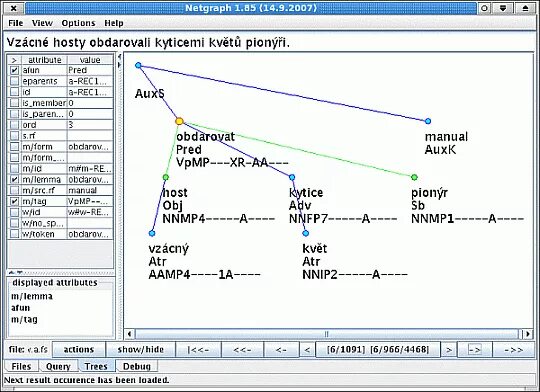Open the File menu
The image size is (540, 392).
click(x=15, y=23)
